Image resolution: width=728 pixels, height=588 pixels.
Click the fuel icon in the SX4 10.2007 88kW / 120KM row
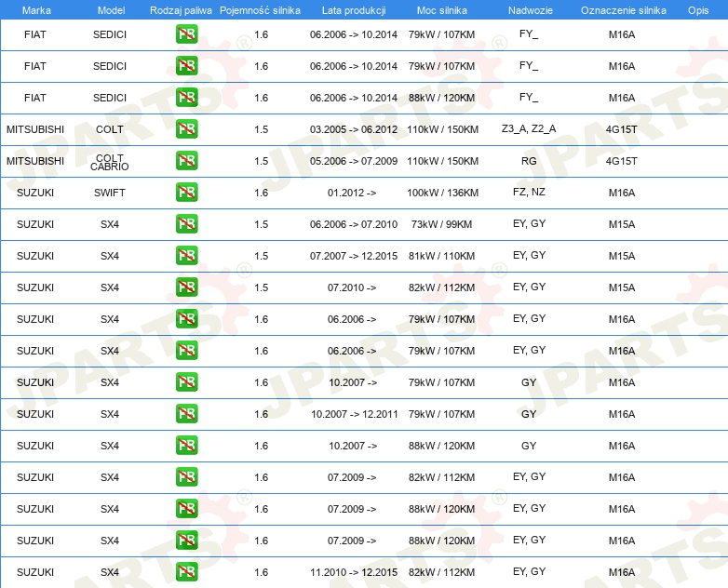coord(186,445)
